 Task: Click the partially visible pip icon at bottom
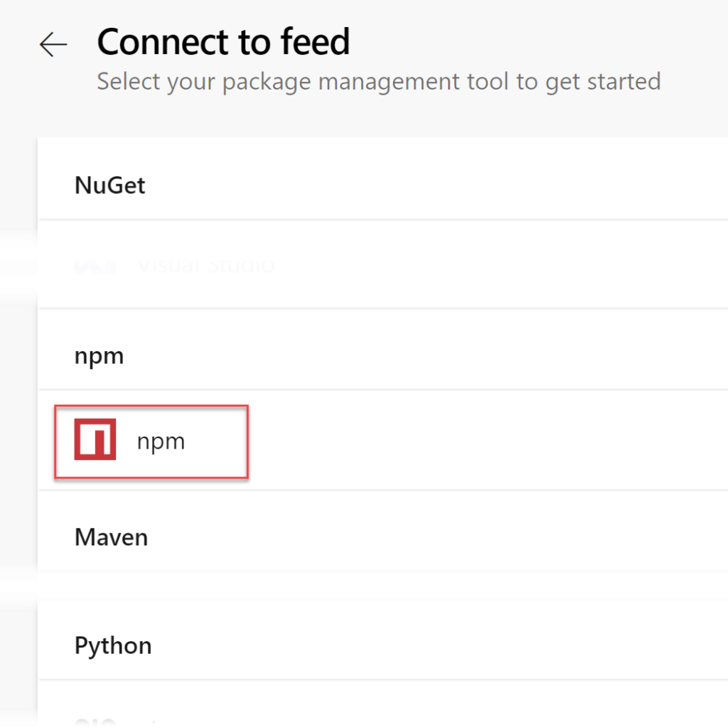95,723
